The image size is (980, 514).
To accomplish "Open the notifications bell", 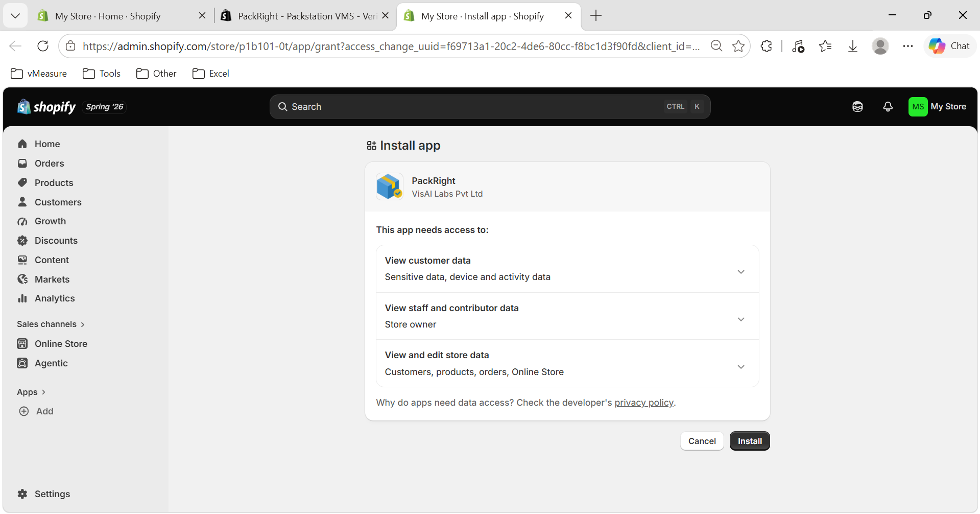I will pyautogui.click(x=888, y=107).
